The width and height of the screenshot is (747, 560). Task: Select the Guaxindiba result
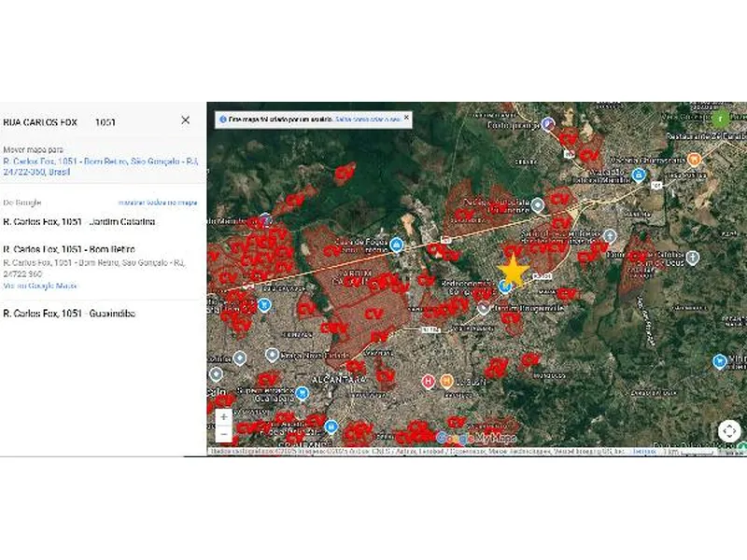70,314
